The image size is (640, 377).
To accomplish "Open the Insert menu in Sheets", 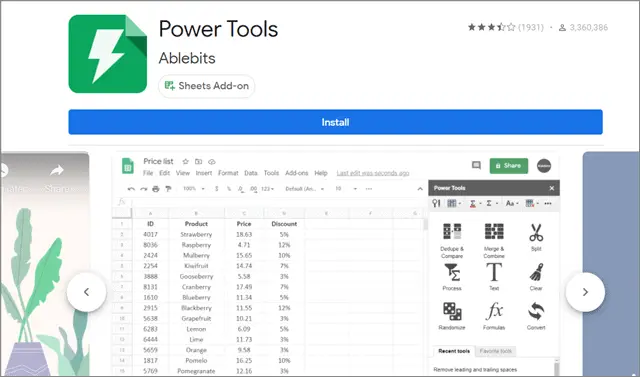I will coord(204,173).
